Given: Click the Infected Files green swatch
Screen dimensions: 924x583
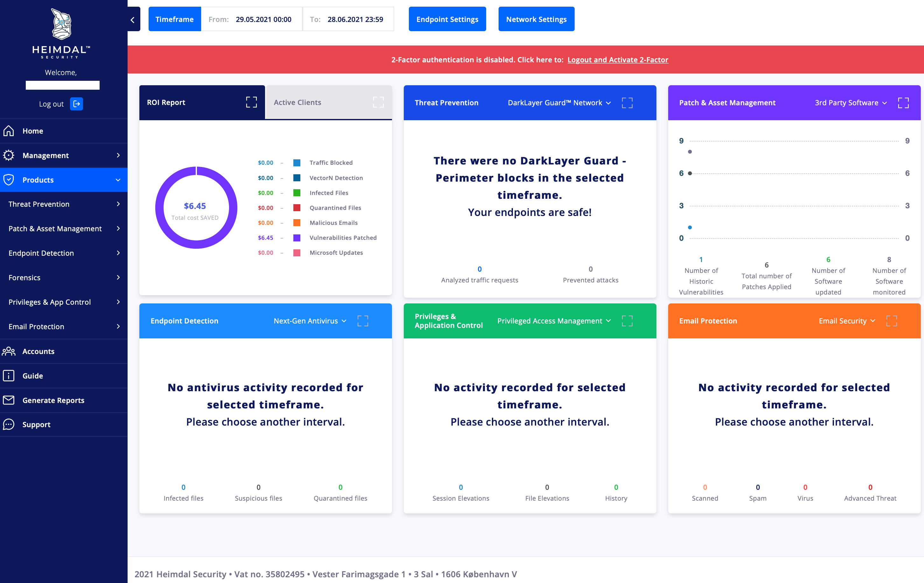Looking at the screenshot, I should point(297,193).
